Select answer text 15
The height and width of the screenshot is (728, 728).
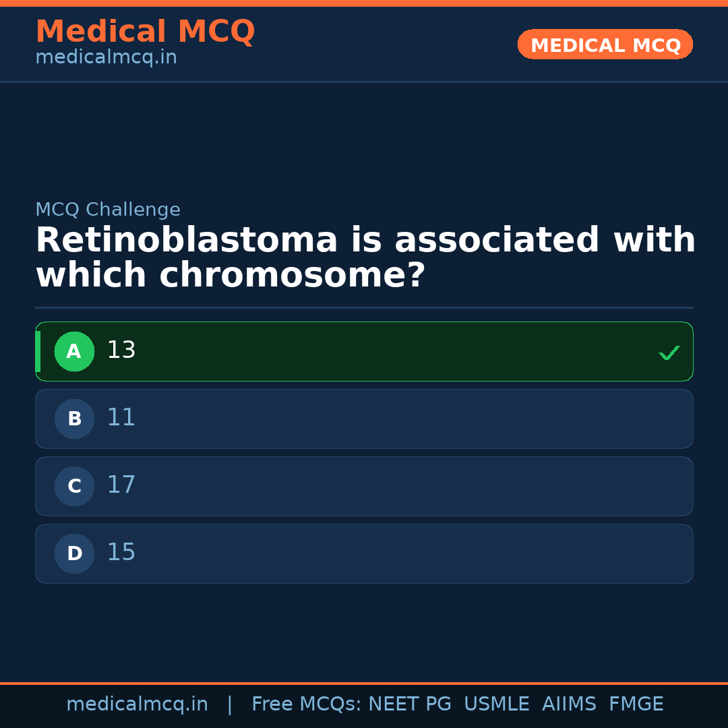121,553
